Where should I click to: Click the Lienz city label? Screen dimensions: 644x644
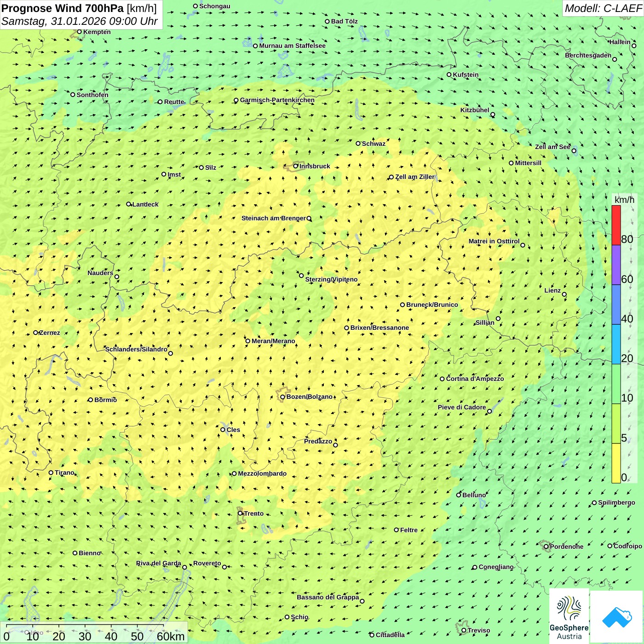[552, 290]
